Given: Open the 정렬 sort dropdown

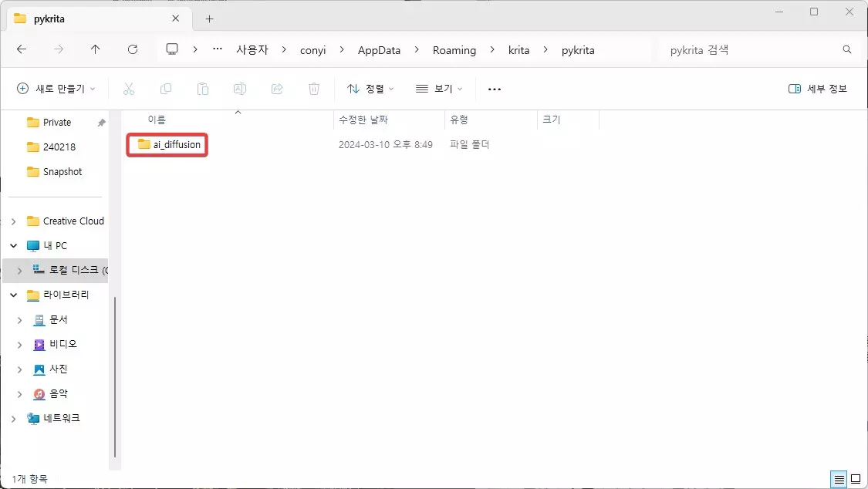Looking at the screenshot, I should 370,88.
